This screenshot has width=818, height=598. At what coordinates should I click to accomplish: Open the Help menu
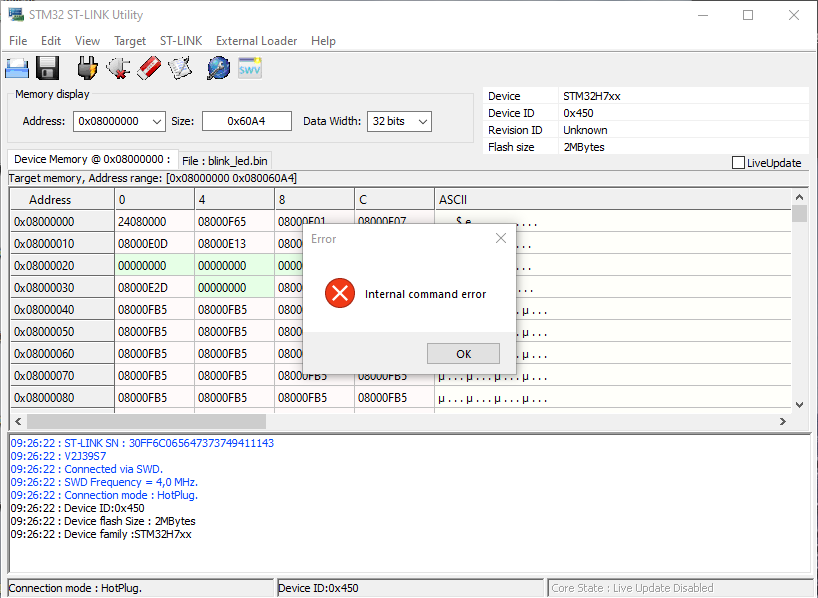(x=323, y=41)
